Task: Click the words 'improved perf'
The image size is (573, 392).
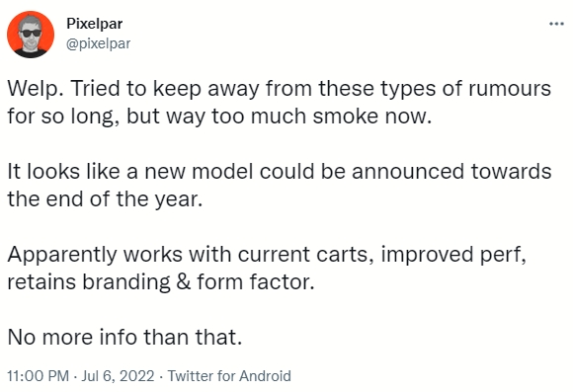Action: (453, 255)
